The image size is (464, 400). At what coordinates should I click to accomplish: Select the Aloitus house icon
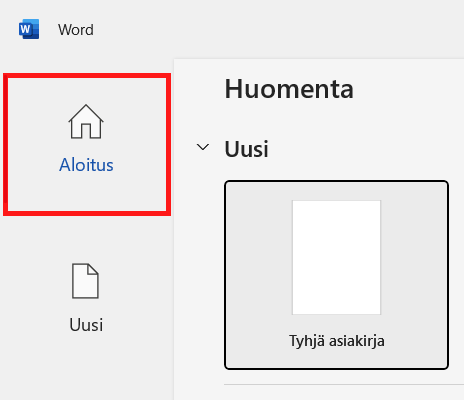point(86,121)
